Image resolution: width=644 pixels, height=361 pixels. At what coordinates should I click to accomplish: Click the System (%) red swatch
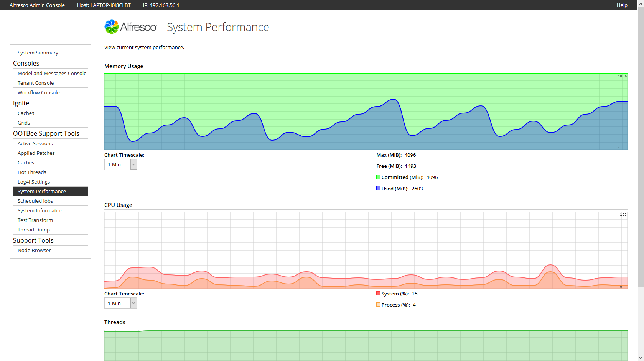pos(378,294)
